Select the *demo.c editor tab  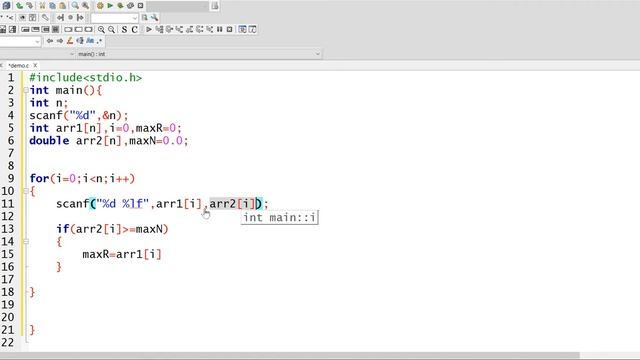pyautogui.click(x=18, y=65)
